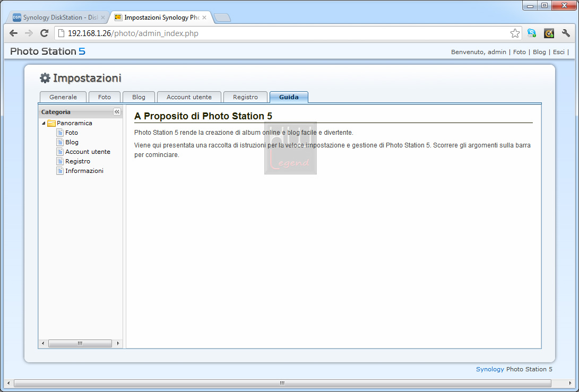Close the Synology DiskStation browser tab
Image resolution: width=579 pixels, height=392 pixels.
(103, 18)
